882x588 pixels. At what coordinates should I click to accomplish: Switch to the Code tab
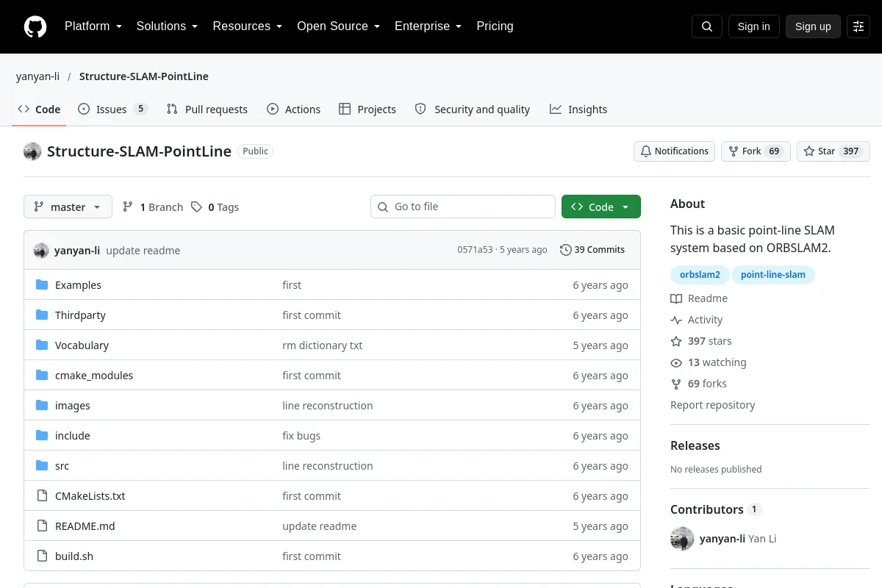click(39, 110)
